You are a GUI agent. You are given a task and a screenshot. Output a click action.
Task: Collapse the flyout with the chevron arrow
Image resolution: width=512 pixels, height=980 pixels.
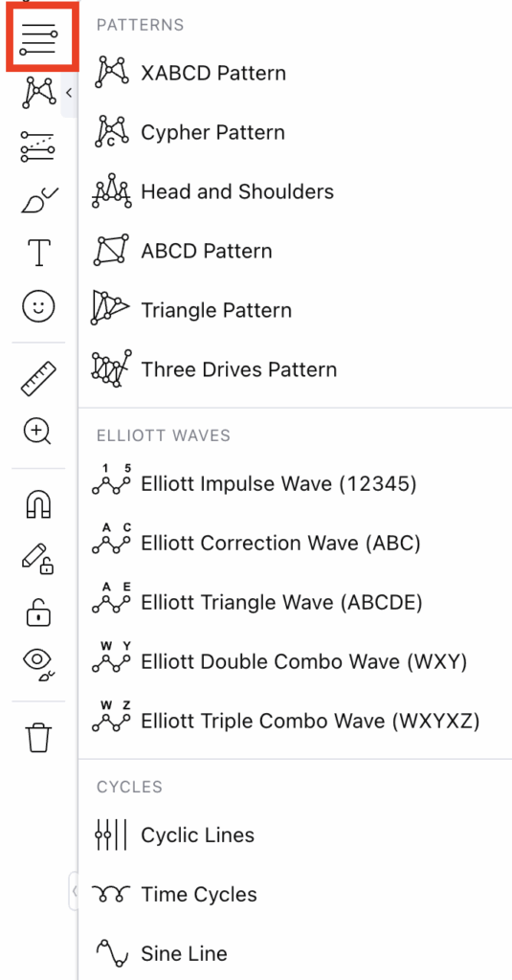[x=69, y=93]
